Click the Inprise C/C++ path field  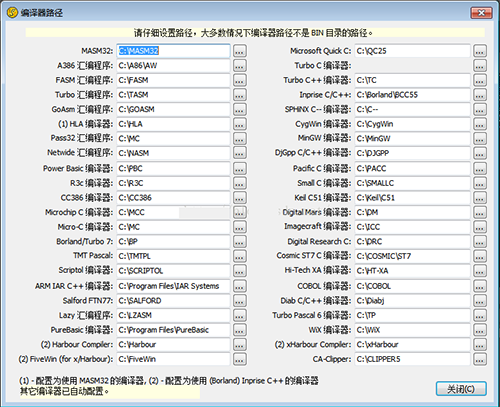coord(412,95)
